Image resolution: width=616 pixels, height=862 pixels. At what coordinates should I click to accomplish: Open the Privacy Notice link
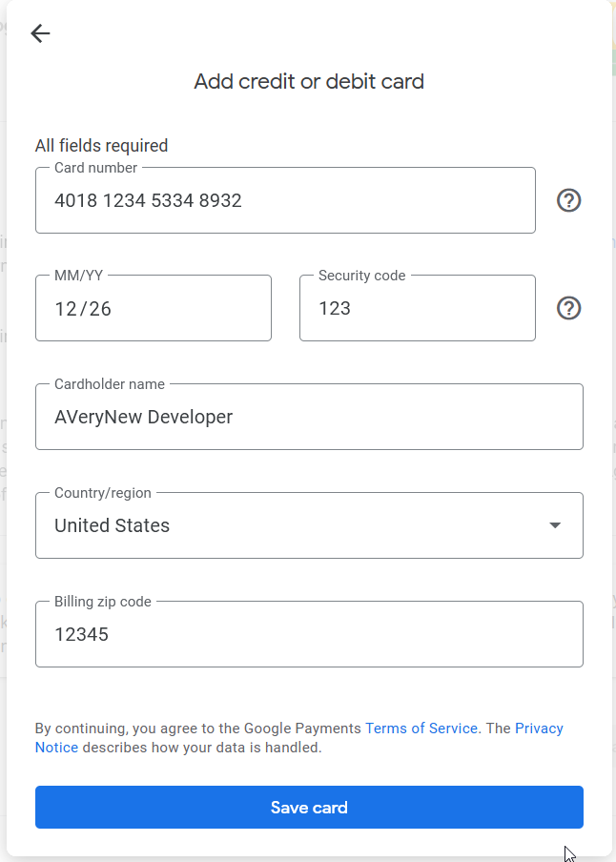point(539,729)
